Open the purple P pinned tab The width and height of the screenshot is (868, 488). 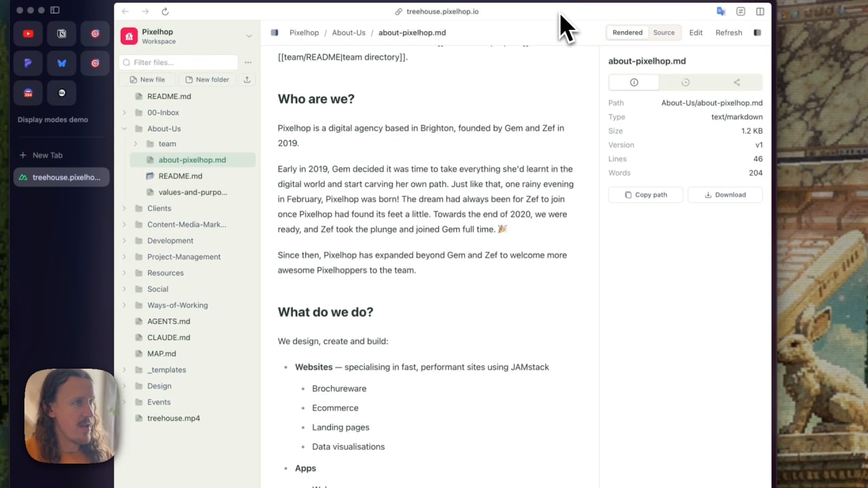click(x=28, y=63)
